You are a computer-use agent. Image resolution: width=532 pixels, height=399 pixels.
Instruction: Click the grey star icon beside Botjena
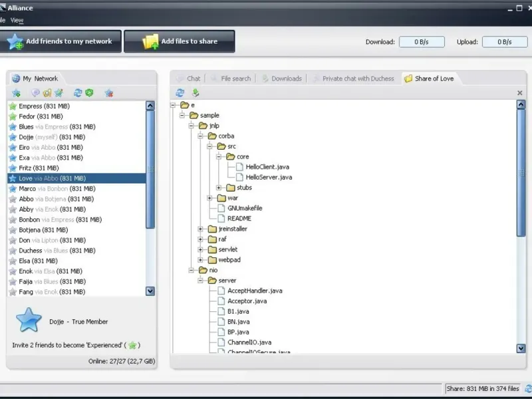[13, 230]
